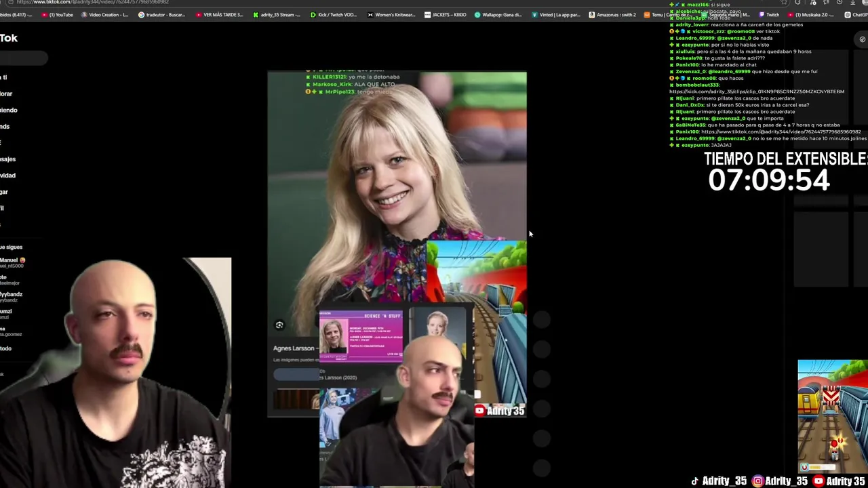Open the adrity_35 Stream bookmark

(277, 15)
